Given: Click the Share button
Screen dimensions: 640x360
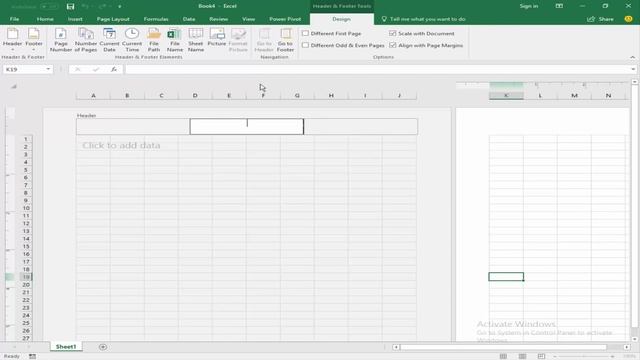Looking at the screenshot, I should click(x=600, y=19).
